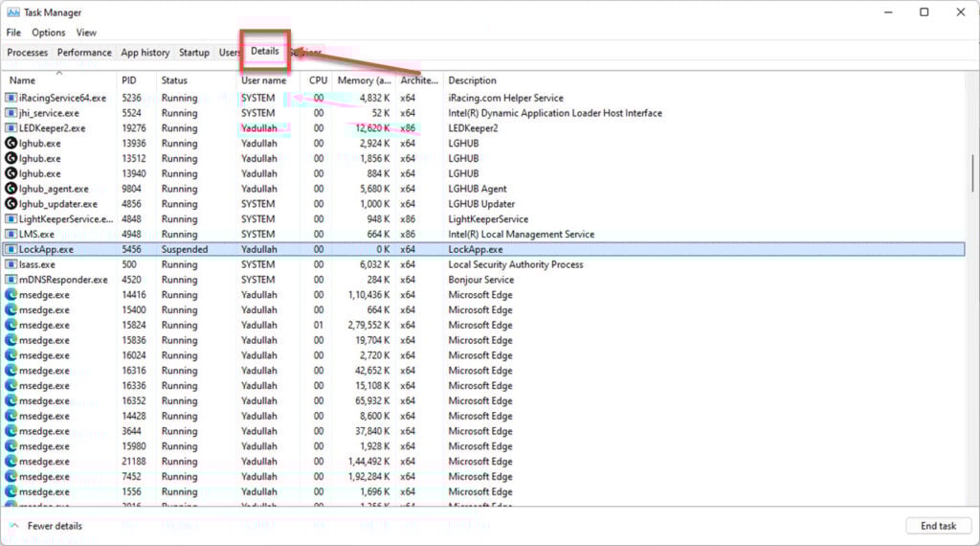Click the lghub.exe icon with PID 13936
980x546 pixels.
coord(11,144)
